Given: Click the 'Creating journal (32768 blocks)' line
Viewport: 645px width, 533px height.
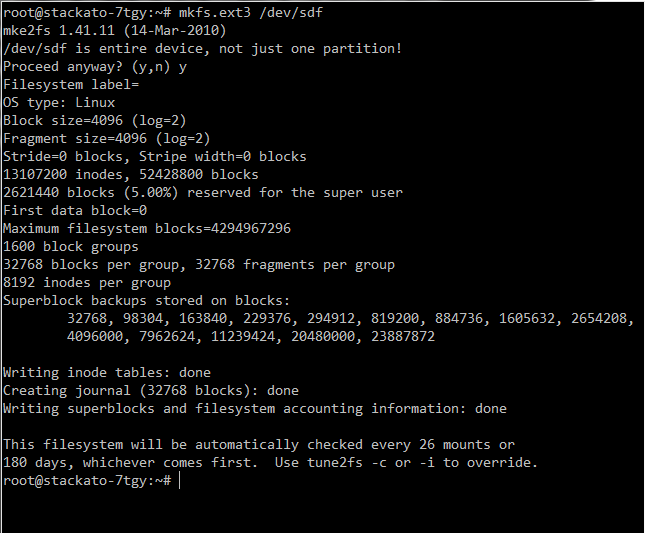Looking at the screenshot, I should [151, 390].
